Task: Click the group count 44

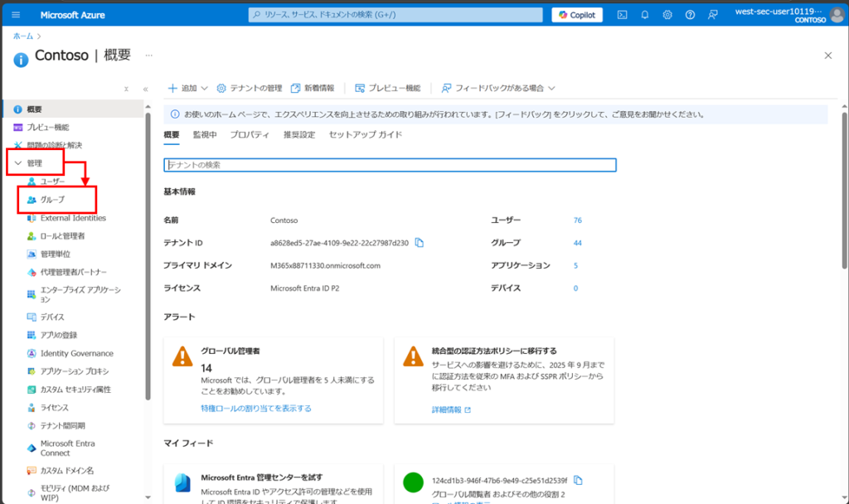Action: [578, 243]
